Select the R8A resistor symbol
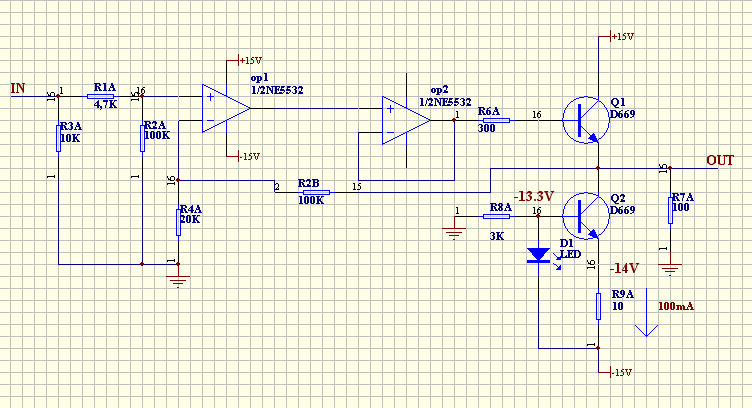 [x=496, y=216]
